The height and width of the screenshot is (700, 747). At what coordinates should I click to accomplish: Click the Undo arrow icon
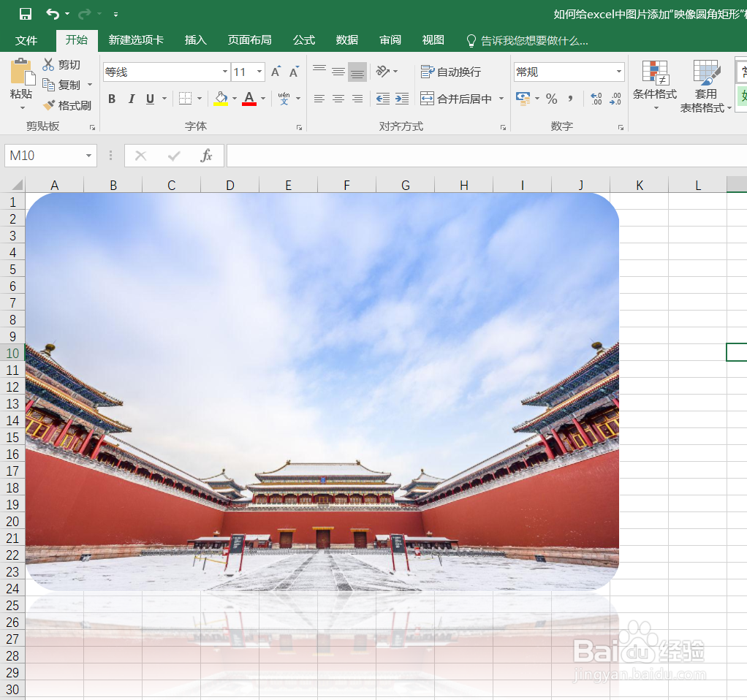53,14
